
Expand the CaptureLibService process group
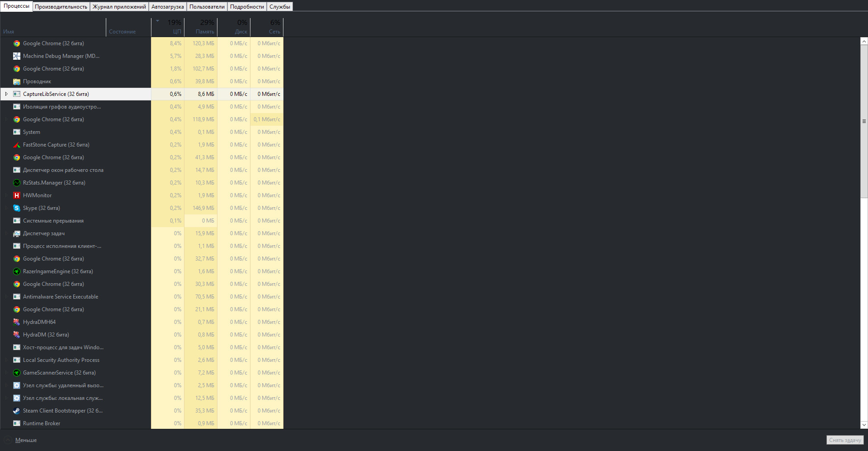tap(6, 94)
